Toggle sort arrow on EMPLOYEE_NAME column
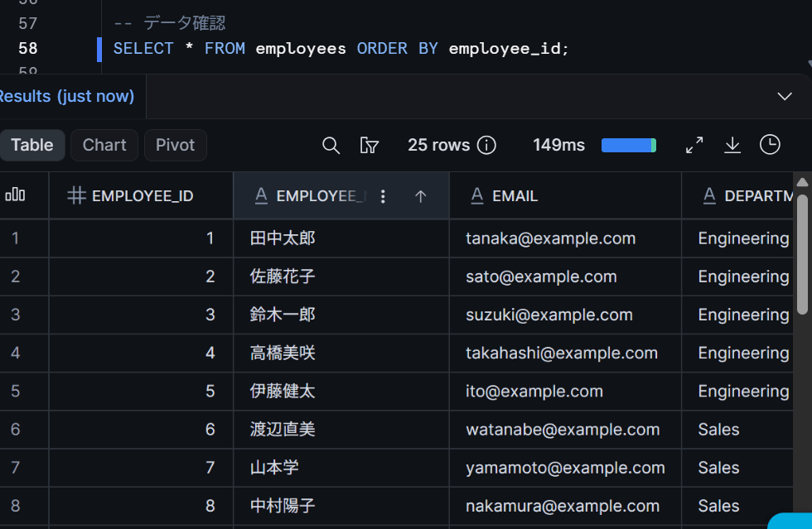Viewport: 812px width, 529px height. (x=421, y=196)
